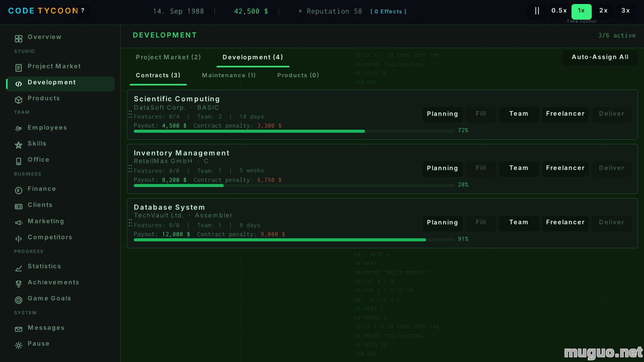Click Fill on Scientific Computing contract
Image resolution: width=644 pixels, height=362 pixels.
click(x=481, y=114)
